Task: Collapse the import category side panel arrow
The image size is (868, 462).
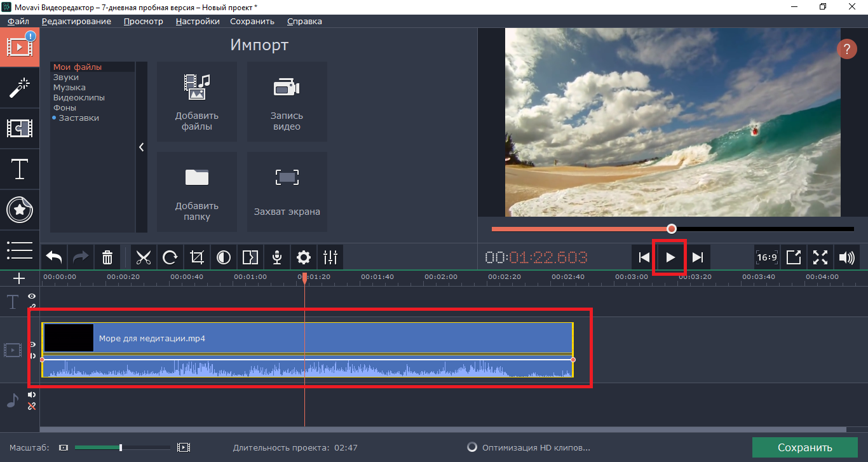Action: tap(141, 147)
